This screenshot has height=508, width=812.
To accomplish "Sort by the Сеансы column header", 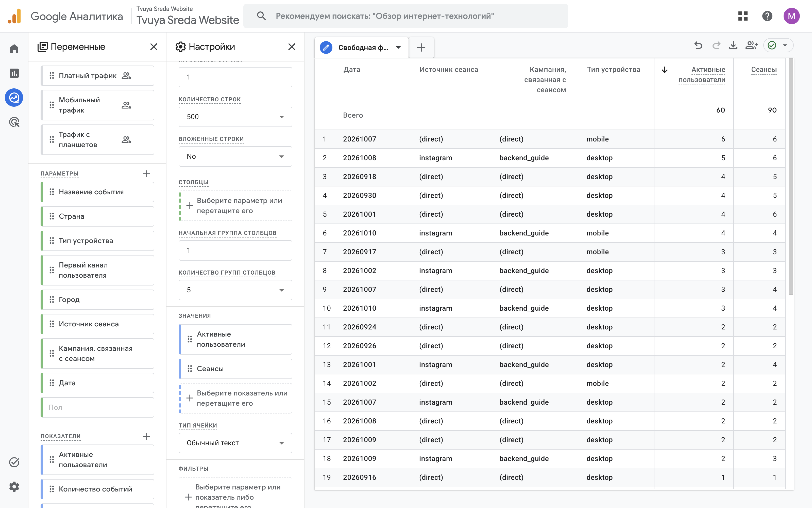I will click(x=764, y=70).
